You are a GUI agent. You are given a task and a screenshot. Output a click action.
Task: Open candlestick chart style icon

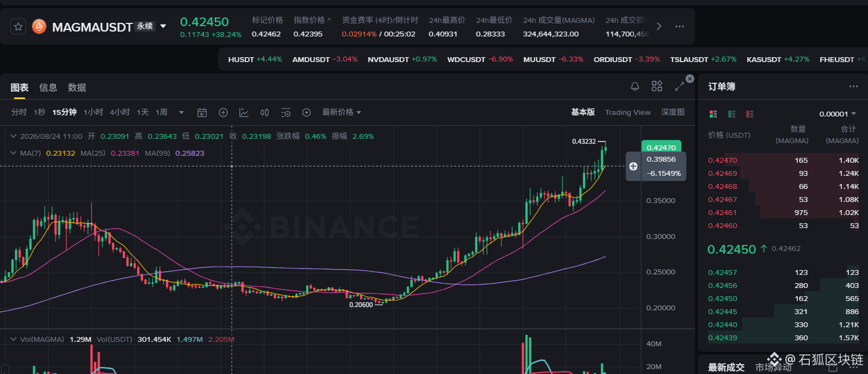tap(264, 113)
